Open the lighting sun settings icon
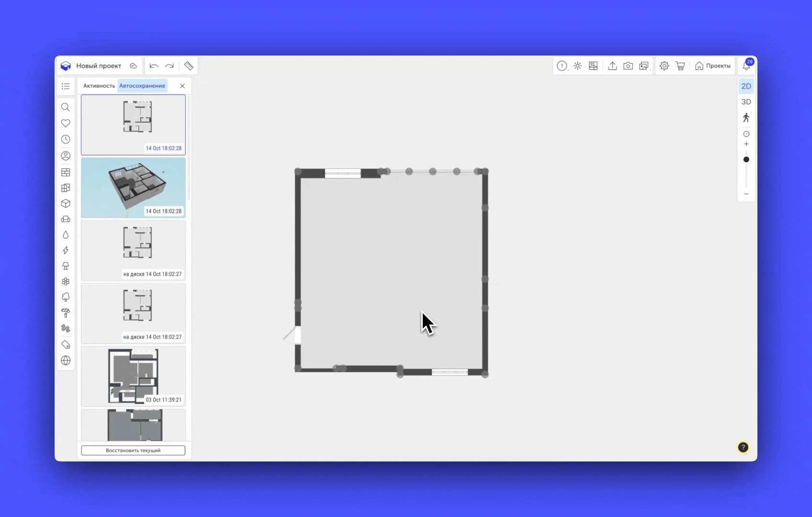The image size is (812, 517). [x=578, y=66]
